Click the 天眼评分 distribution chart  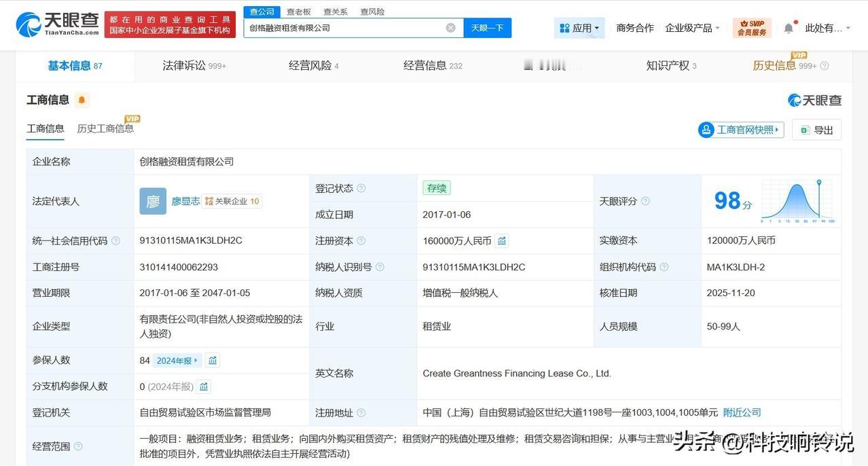pyautogui.click(x=798, y=201)
